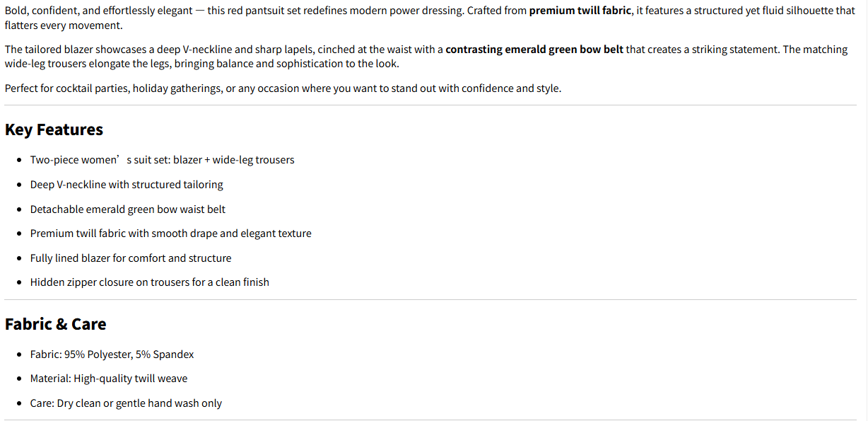Click the divider line above "Key Features"

coord(430,105)
